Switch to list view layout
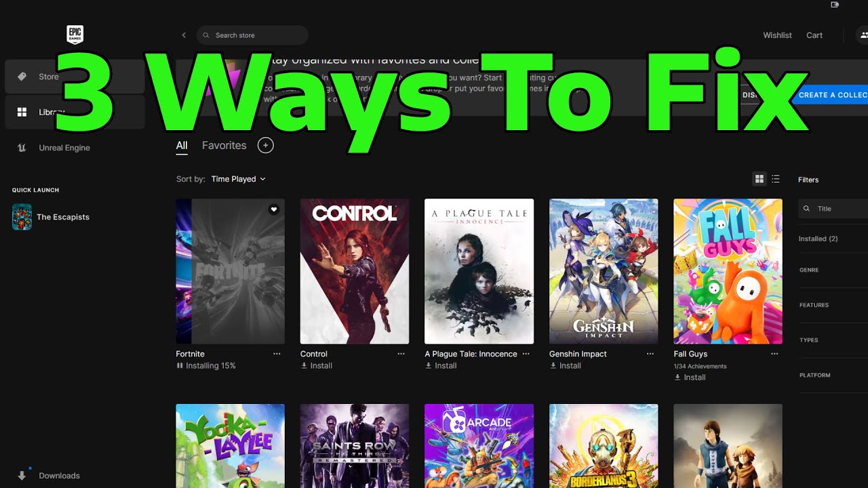This screenshot has width=868, height=488. click(x=776, y=179)
